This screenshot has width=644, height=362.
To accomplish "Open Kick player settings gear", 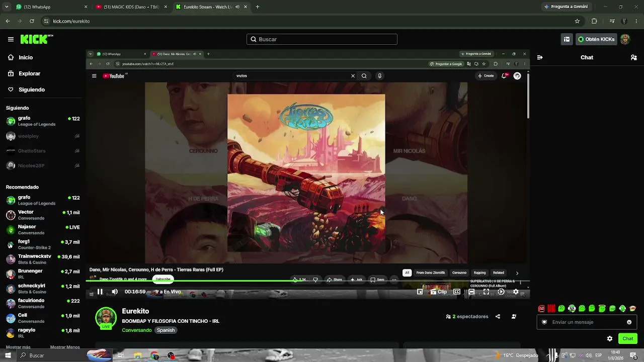I will pyautogui.click(x=516, y=292).
